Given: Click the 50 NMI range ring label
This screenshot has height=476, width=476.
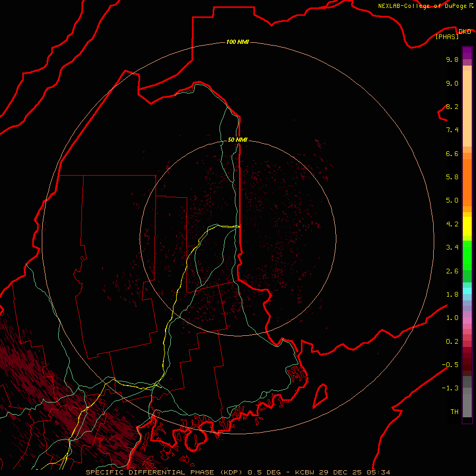Looking at the screenshot, I should [237, 140].
